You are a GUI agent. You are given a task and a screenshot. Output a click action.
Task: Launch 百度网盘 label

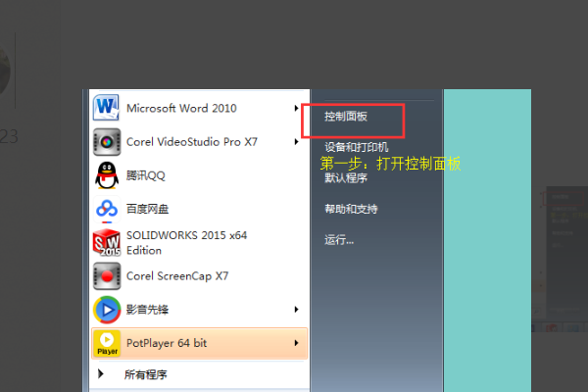[x=147, y=209]
